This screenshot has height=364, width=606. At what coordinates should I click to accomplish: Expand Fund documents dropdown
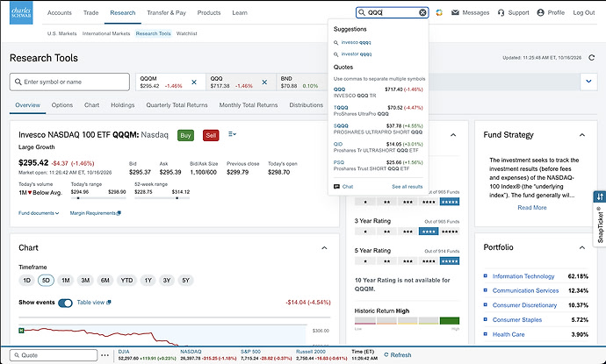click(x=39, y=213)
